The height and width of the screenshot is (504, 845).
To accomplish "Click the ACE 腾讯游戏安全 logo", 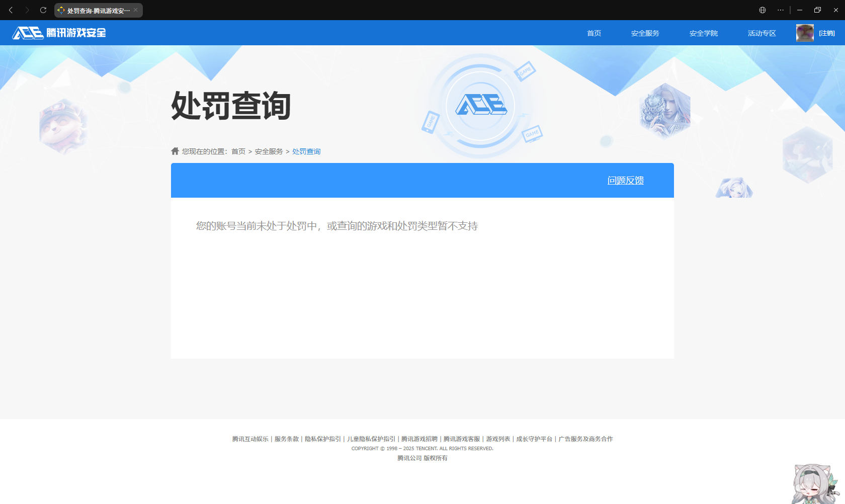I will (x=59, y=33).
